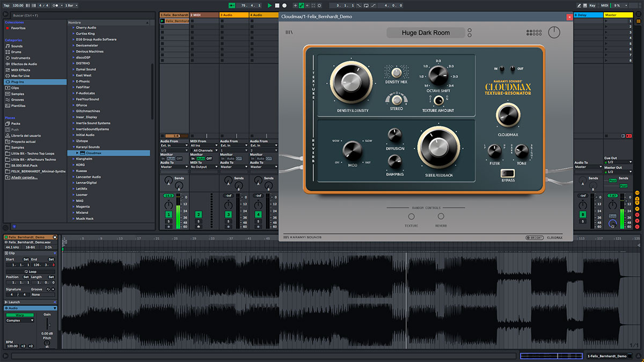Click the pan knob on track 1
The width and height of the screenshot is (644, 362).
[x=169, y=206]
